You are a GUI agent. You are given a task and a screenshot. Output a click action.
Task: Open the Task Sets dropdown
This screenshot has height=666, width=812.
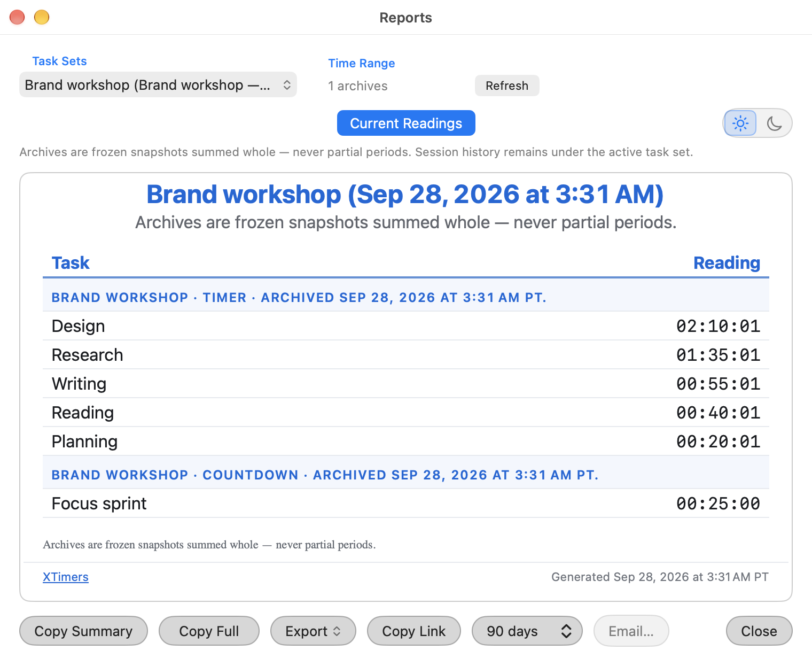coord(158,85)
